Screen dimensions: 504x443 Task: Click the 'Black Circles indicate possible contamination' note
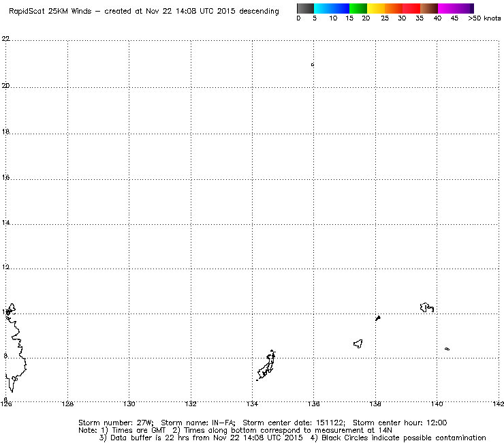click(398, 438)
